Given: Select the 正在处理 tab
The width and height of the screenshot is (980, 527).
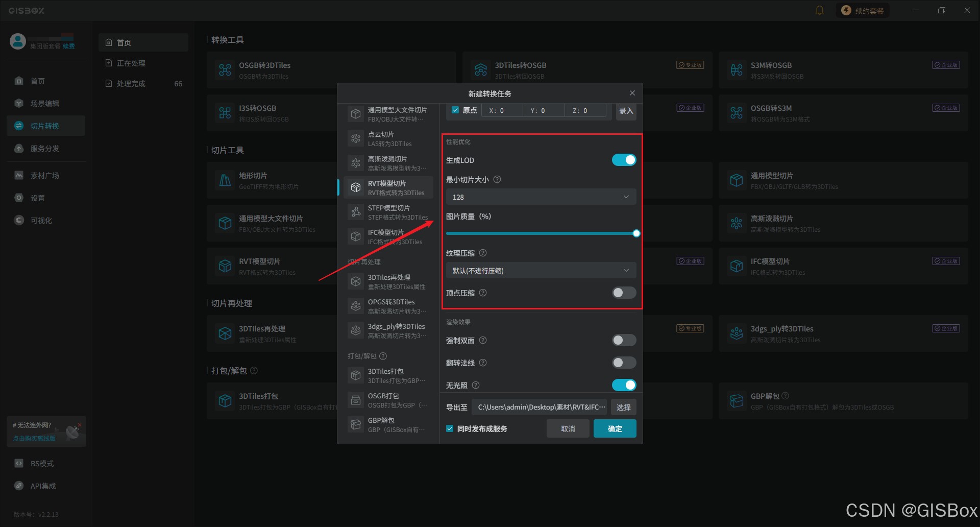Looking at the screenshot, I should coord(143,63).
